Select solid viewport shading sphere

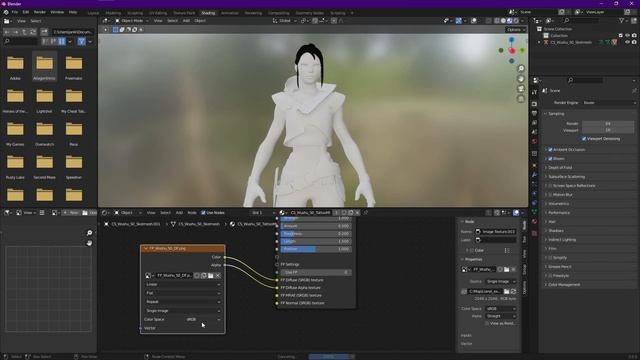pyautogui.click(x=503, y=20)
